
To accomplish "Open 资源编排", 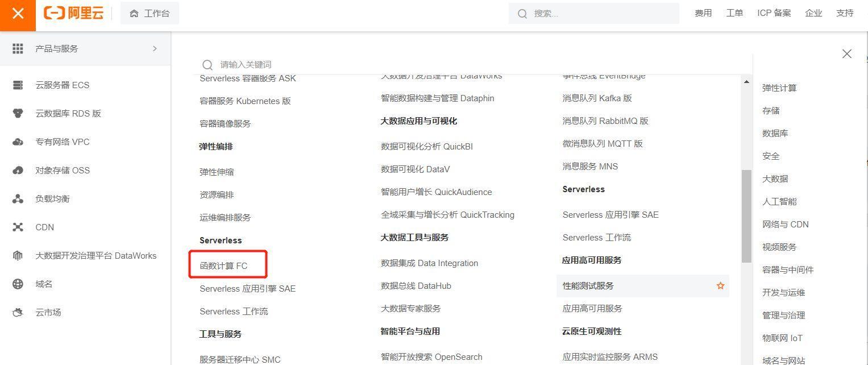I will tap(217, 195).
